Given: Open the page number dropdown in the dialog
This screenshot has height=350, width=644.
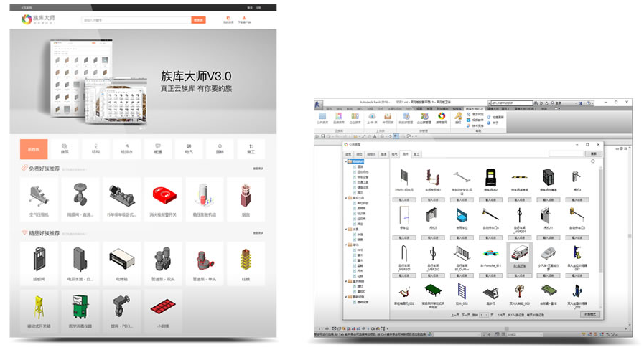Looking at the screenshot, I should (x=485, y=315).
